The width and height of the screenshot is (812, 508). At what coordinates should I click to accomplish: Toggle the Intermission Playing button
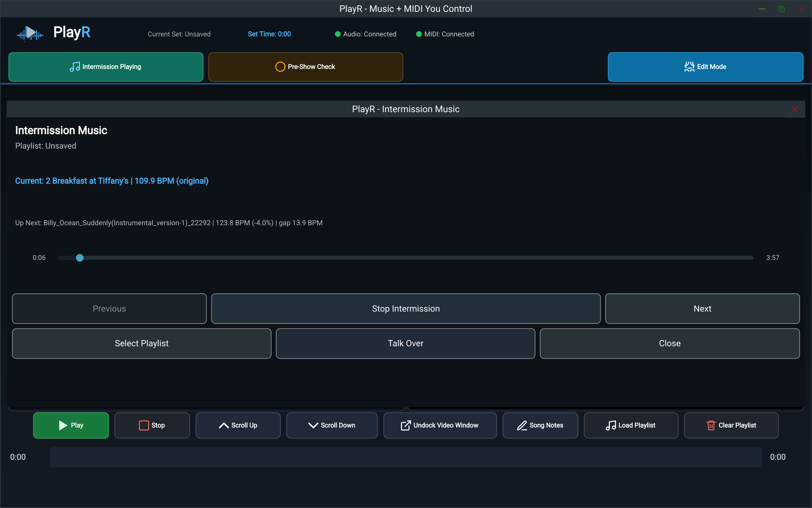(x=106, y=67)
